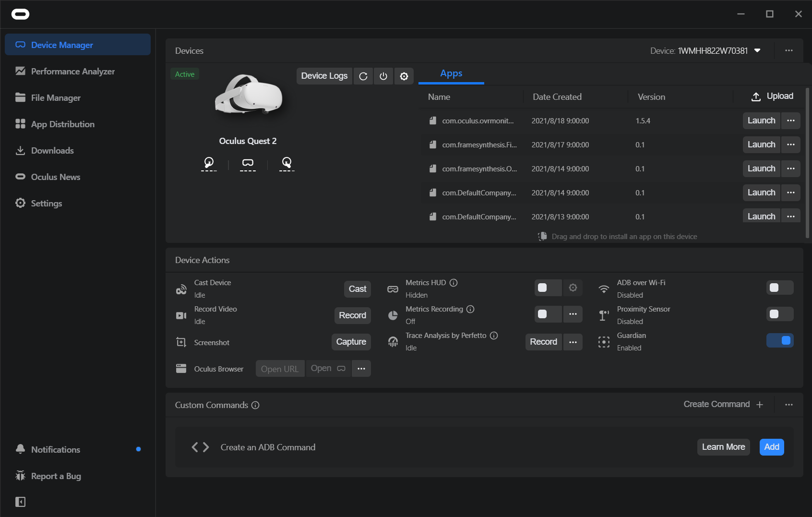This screenshot has width=812, height=517.
Task: Click Learn More for ADB command
Action: tap(723, 447)
